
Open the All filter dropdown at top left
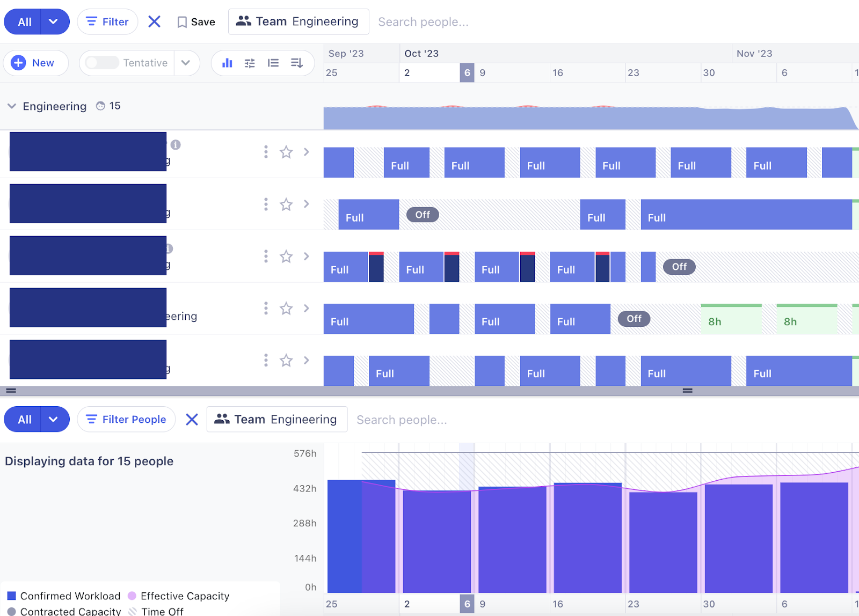[37, 21]
